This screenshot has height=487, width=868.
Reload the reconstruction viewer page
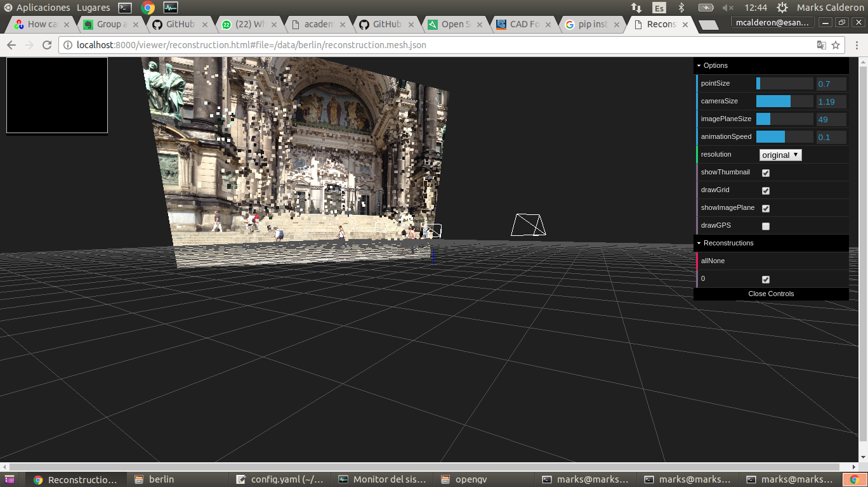(x=47, y=45)
